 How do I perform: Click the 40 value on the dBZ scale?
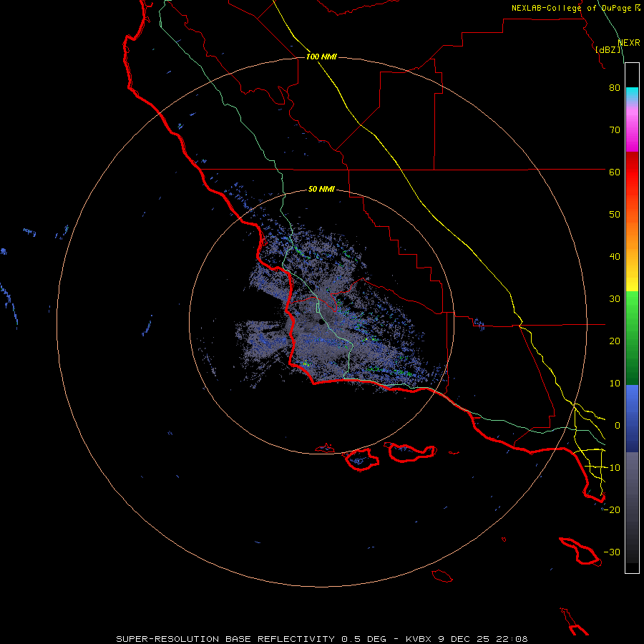pos(615,257)
